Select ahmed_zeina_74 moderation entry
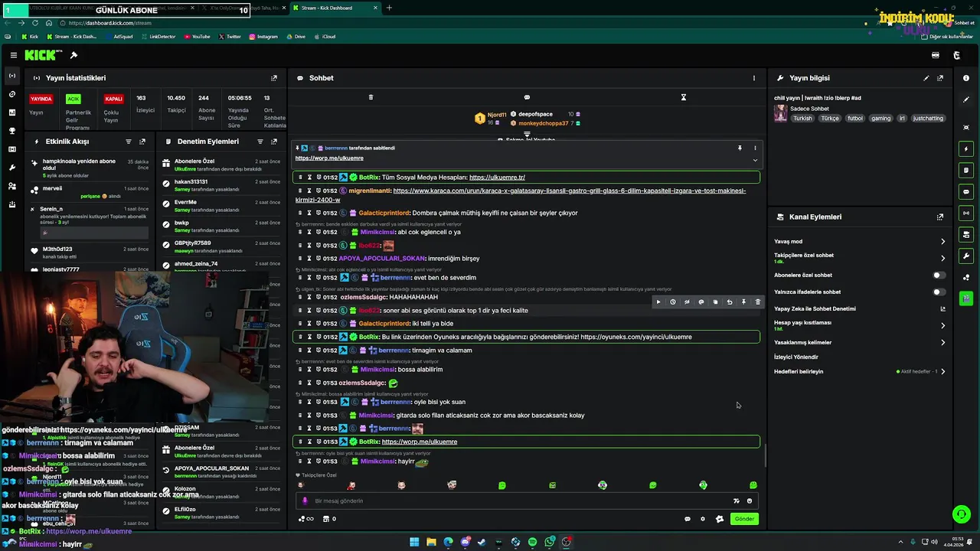The width and height of the screenshot is (980, 551). tap(196, 264)
